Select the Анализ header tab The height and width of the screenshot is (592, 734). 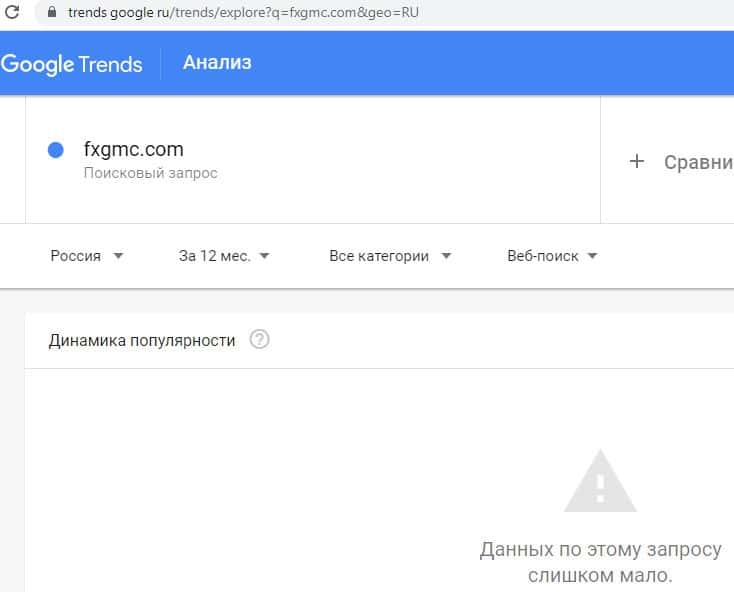coord(217,63)
